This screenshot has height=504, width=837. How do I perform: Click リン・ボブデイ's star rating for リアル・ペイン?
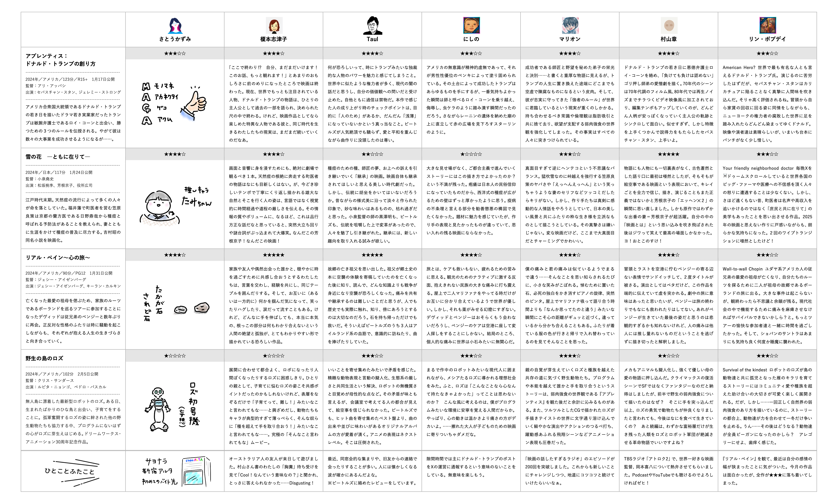click(767, 255)
